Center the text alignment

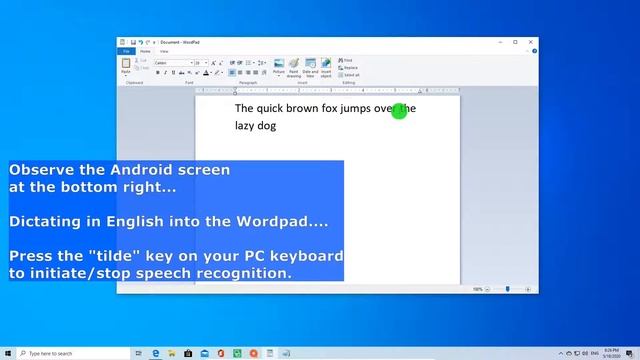pyautogui.click(x=240, y=73)
